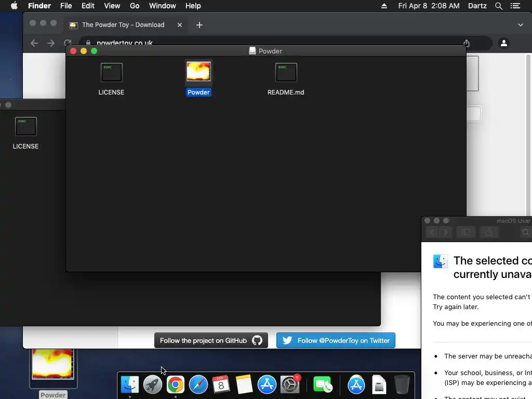Click search icon in macOS User Guide window
Viewport: 532px width, 399px height.
526,232
